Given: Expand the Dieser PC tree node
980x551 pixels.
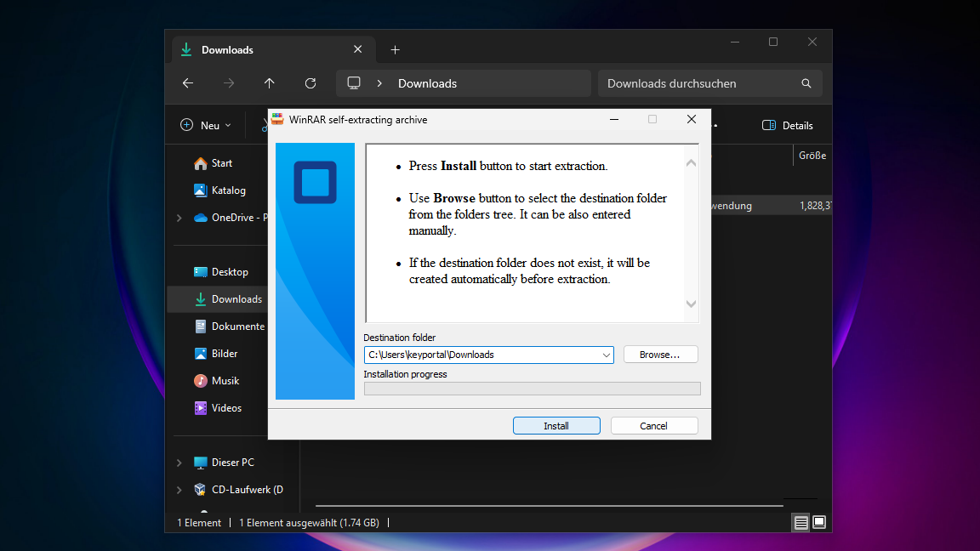Looking at the screenshot, I should point(179,463).
